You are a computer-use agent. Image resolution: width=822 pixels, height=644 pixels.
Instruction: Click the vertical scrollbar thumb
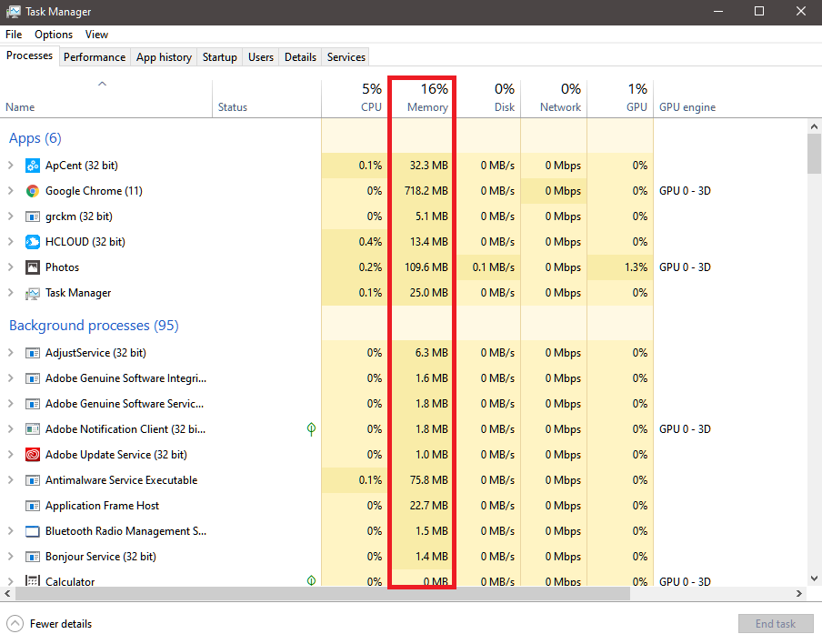(814, 153)
